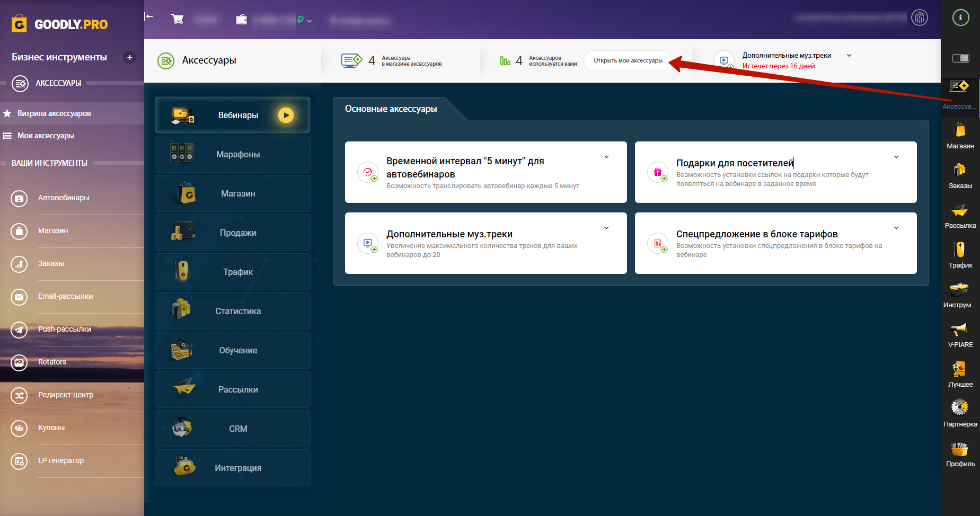Open Рассылка paper plane icon on right bar

click(960, 215)
